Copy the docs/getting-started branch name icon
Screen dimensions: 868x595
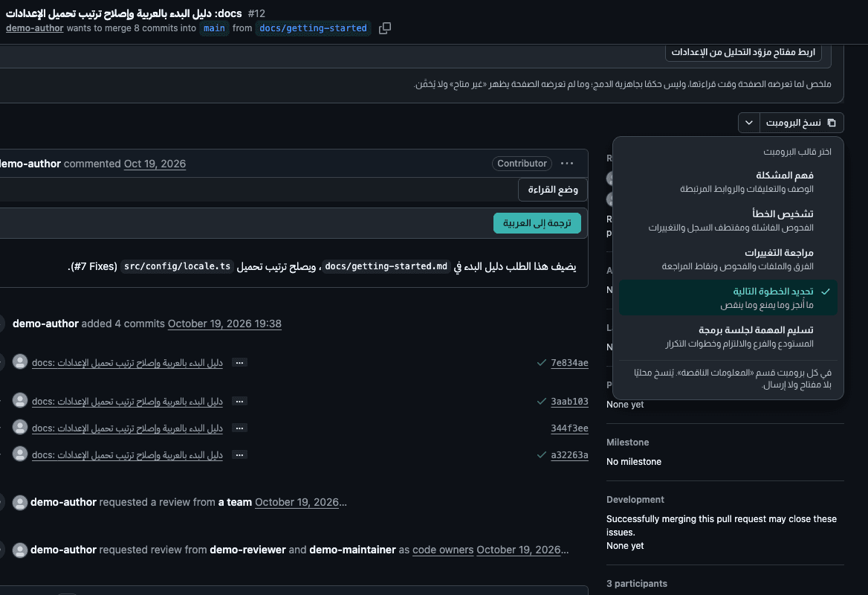pyautogui.click(x=385, y=28)
